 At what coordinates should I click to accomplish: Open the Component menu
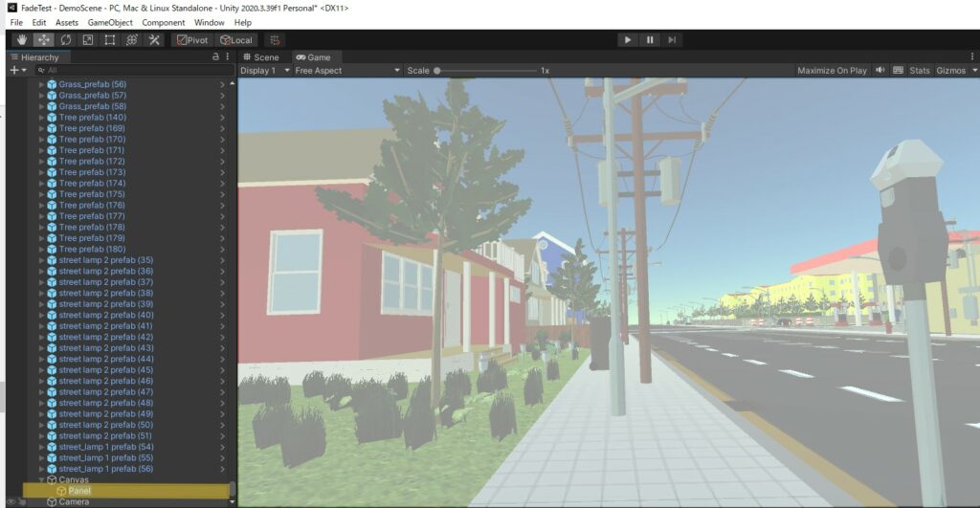[x=163, y=23]
